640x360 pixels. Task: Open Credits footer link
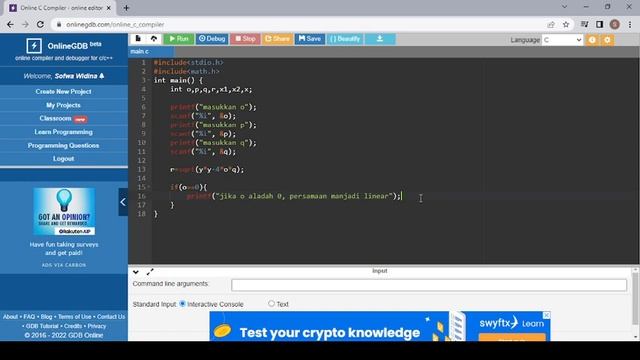pyautogui.click(x=73, y=326)
